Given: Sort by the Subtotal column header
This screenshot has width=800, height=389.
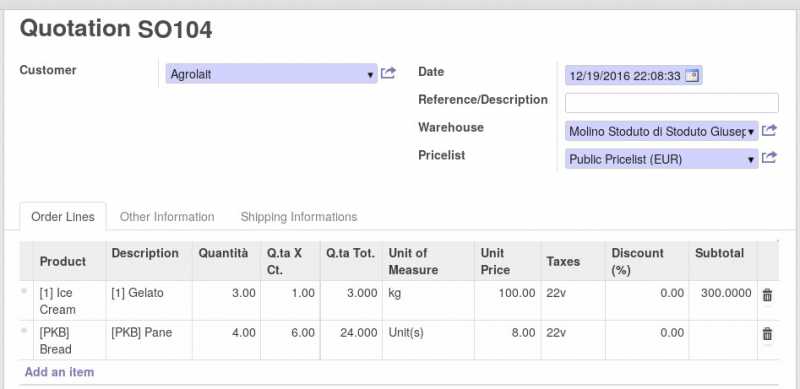Looking at the screenshot, I should [719, 253].
